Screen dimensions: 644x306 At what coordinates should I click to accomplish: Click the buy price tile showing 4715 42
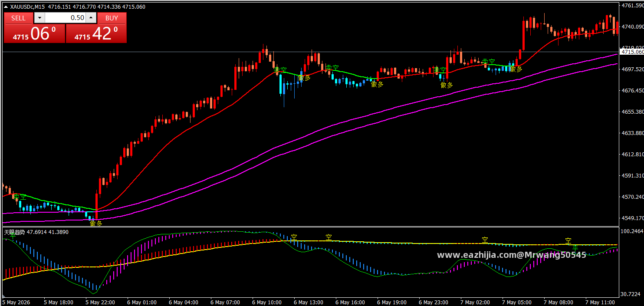pos(96,33)
